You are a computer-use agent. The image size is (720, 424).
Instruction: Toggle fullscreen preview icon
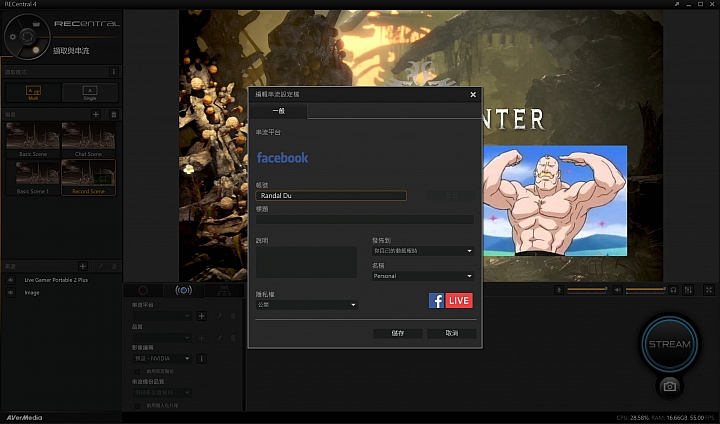click(709, 290)
